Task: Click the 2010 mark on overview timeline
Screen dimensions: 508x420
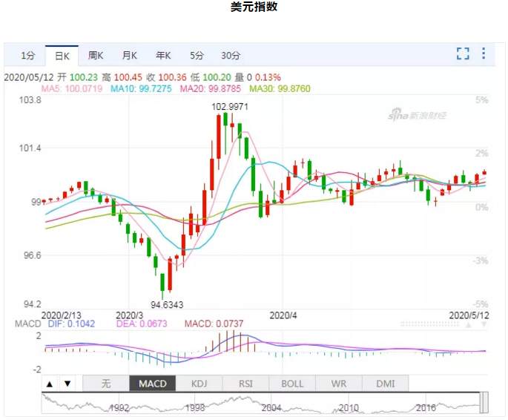Action: [349, 407]
